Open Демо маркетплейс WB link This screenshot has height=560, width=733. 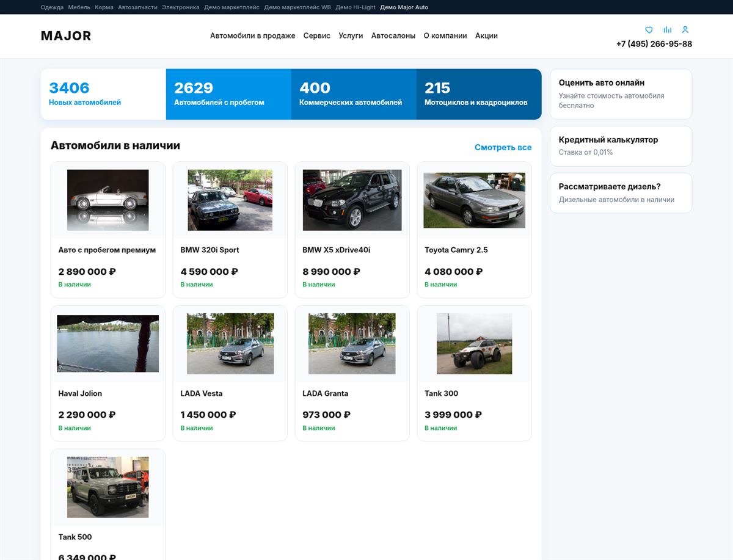[297, 7]
